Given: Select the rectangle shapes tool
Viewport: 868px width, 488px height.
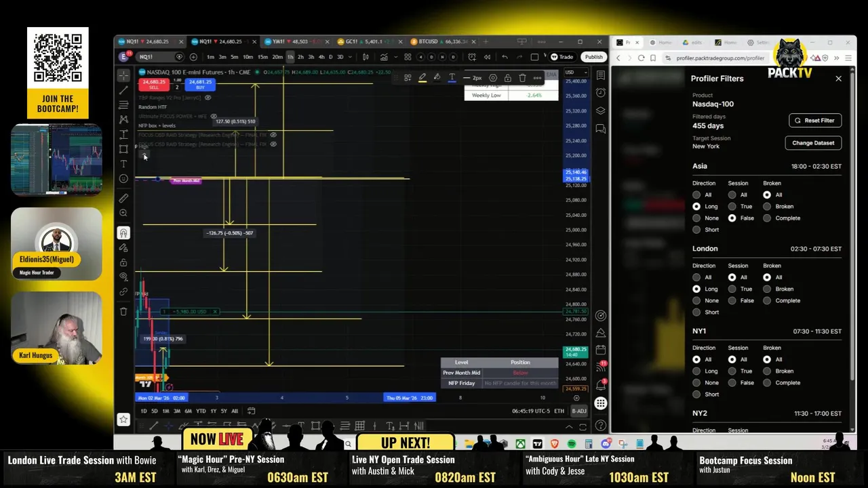Looking at the screenshot, I should 123,149.
